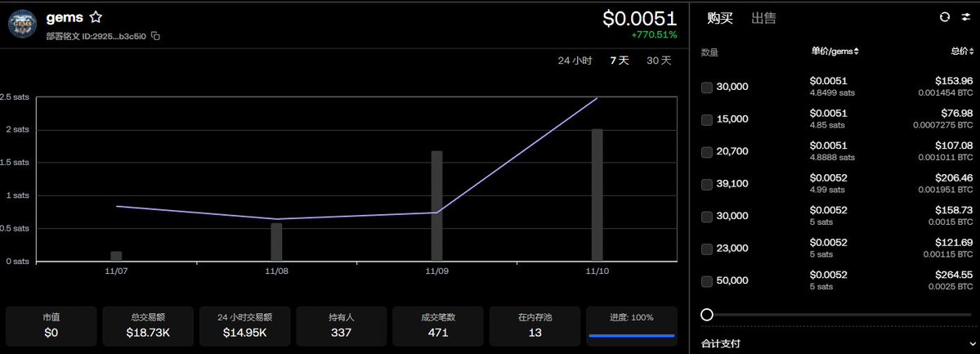Check the 20,700 order checkbox
Viewport: 980px width, 354px height.
[707, 152]
